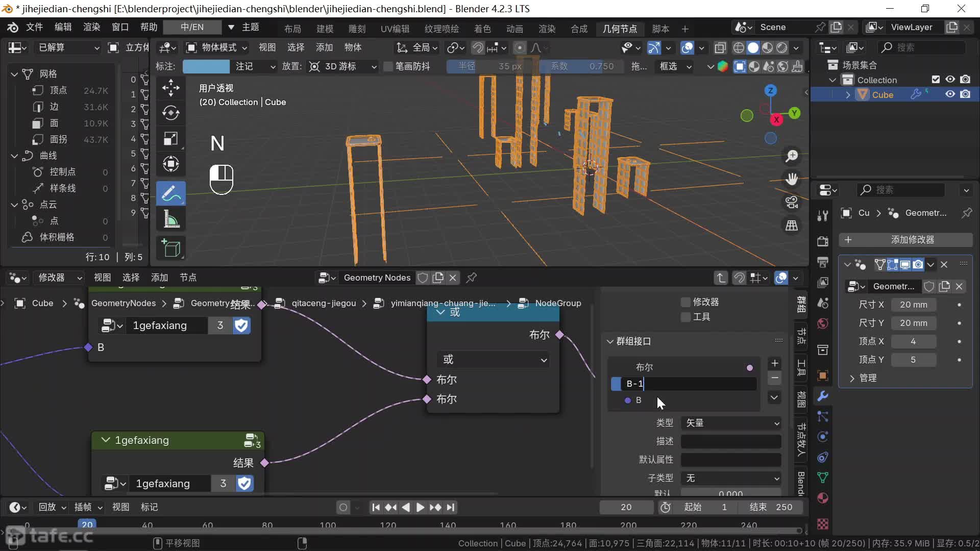The image size is (980, 551).
Task: Play the animation forward
Action: pyautogui.click(x=420, y=507)
